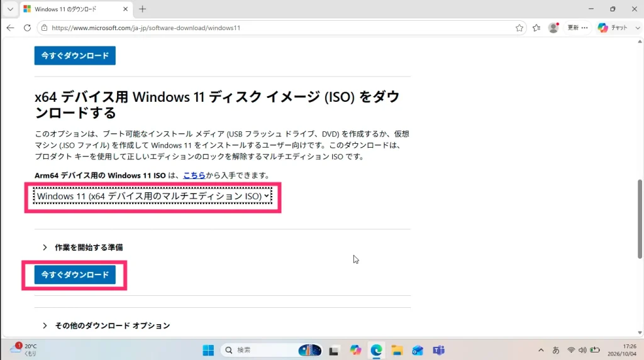Add page to favorites star icon

(519, 28)
